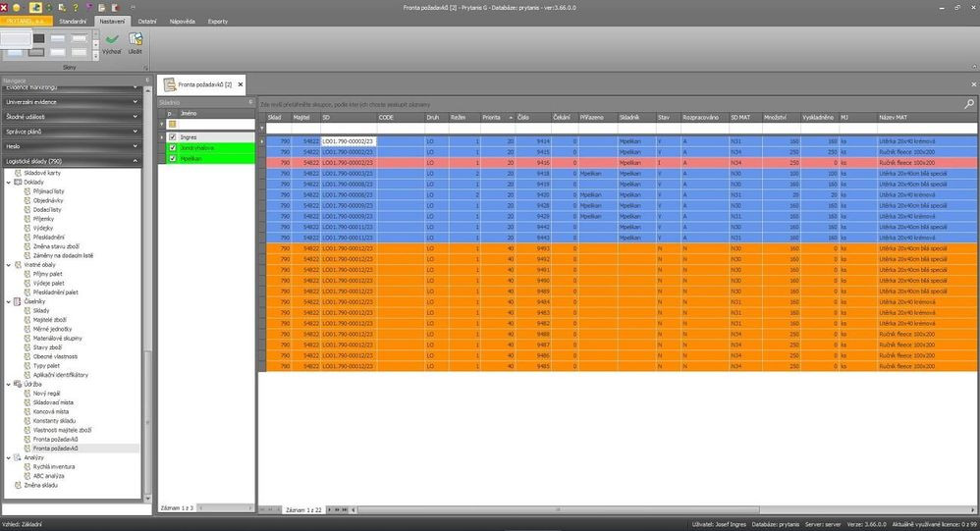This screenshot has height=531, width=980.
Task: Close the Fronta požadavků tab
Action: point(241,85)
